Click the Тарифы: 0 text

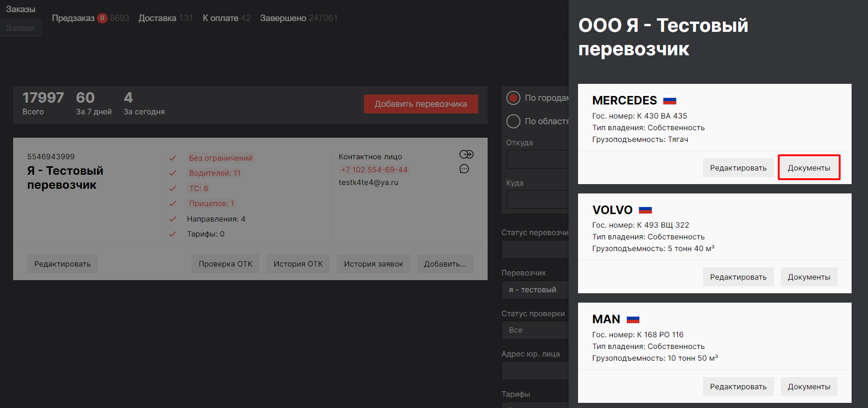click(x=206, y=234)
